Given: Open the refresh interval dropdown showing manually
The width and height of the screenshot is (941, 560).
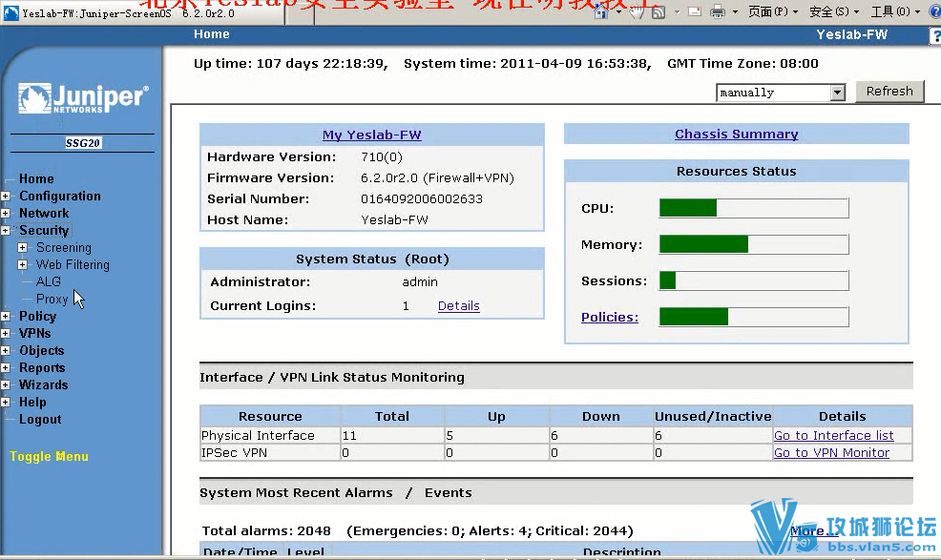Looking at the screenshot, I should [x=839, y=92].
